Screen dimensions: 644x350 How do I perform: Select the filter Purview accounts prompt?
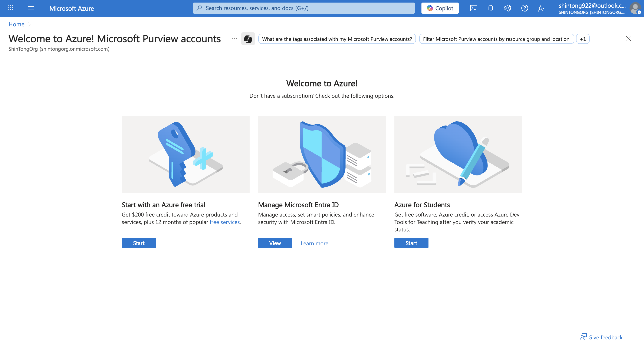pos(496,39)
